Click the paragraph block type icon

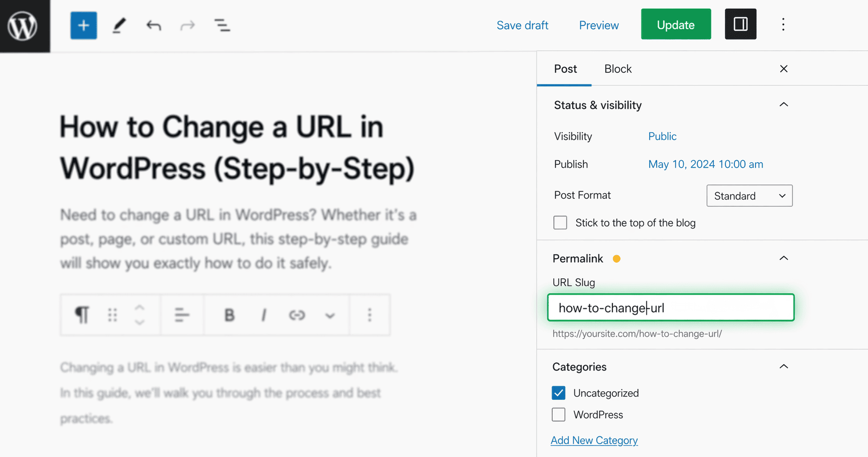coord(82,315)
